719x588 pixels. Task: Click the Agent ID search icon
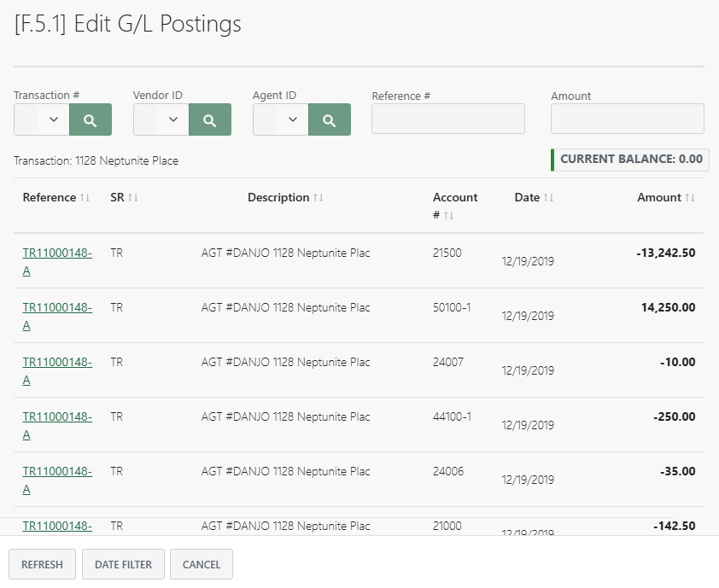tap(329, 119)
